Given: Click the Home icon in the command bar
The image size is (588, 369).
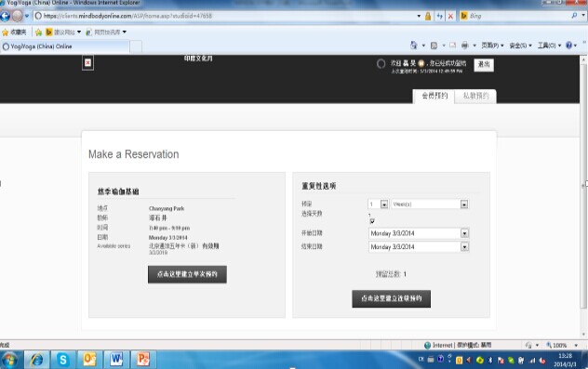Looking at the screenshot, I should [414, 46].
